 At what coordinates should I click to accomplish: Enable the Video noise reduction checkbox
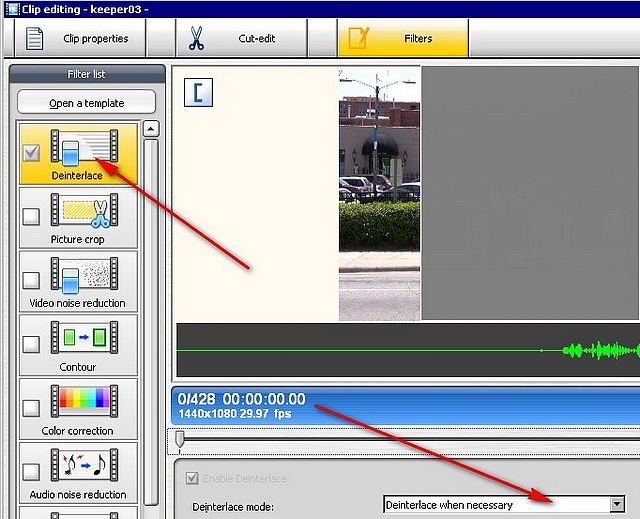click(x=31, y=280)
